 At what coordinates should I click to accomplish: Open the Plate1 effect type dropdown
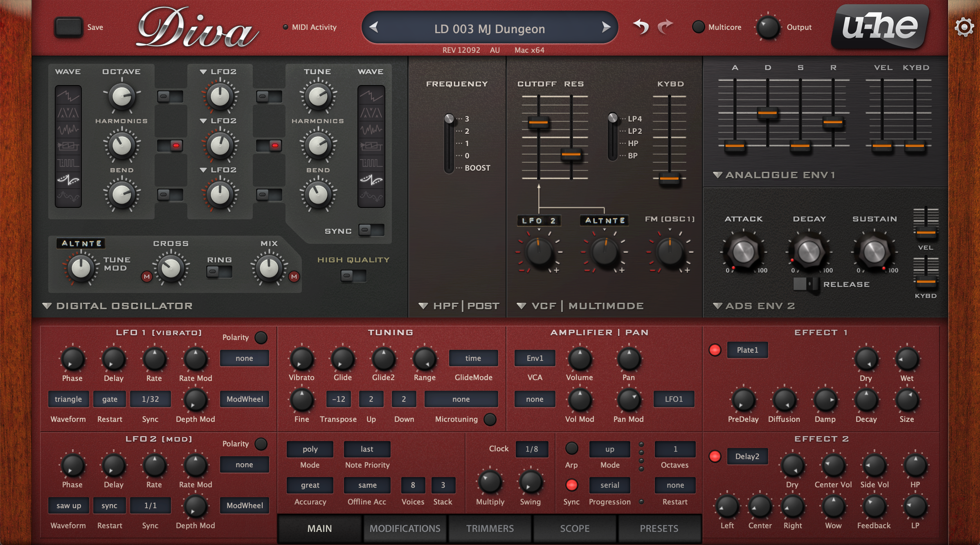tap(747, 350)
